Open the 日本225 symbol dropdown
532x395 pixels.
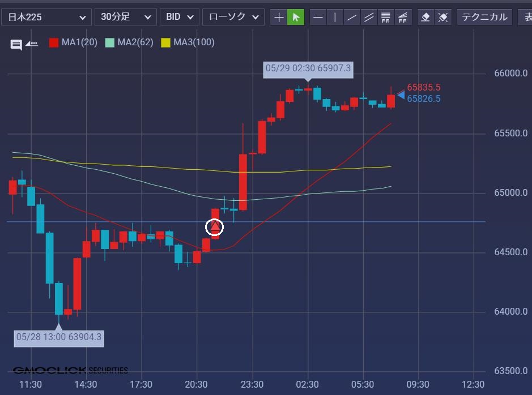[x=46, y=17]
